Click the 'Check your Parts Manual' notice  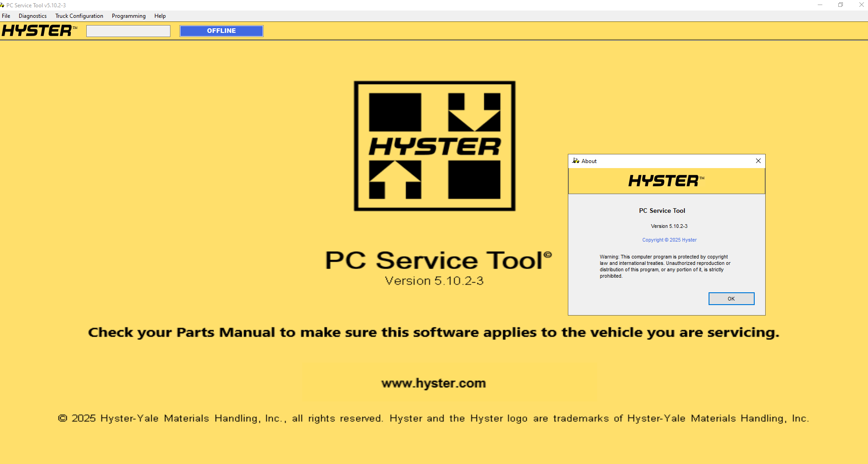point(434,332)
